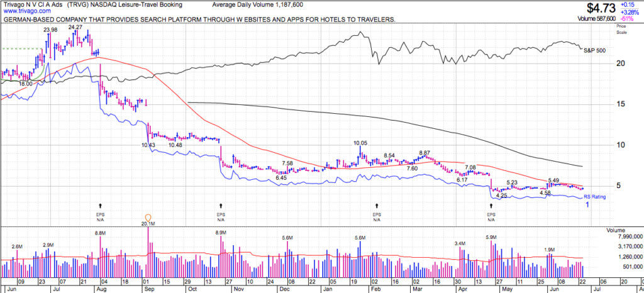
Task: Click the 7.60 price label
Action: tap(412, 169)
